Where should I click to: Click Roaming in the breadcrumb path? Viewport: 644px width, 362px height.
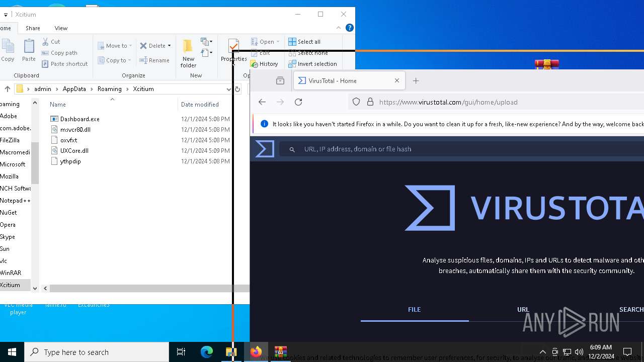pos(110,89)
